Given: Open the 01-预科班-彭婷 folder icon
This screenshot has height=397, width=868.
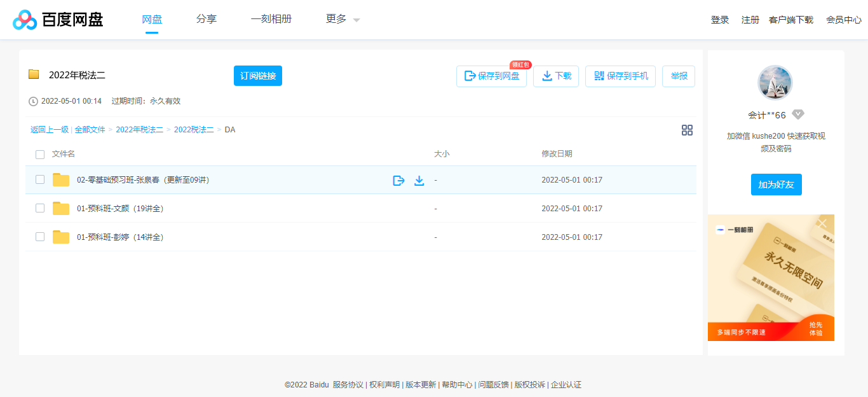Looking at the screenshot, I should click(x=61, y=237).
